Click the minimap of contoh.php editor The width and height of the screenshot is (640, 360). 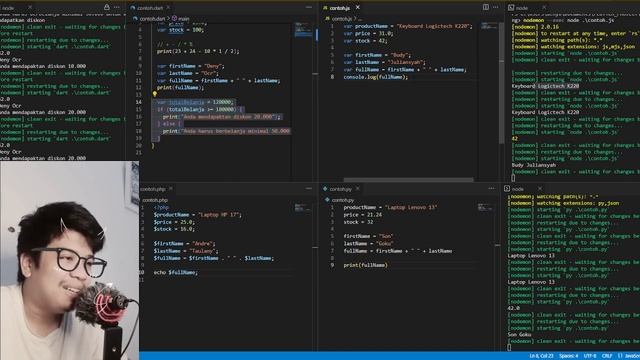pyautogui.click(x=303, y=208)
